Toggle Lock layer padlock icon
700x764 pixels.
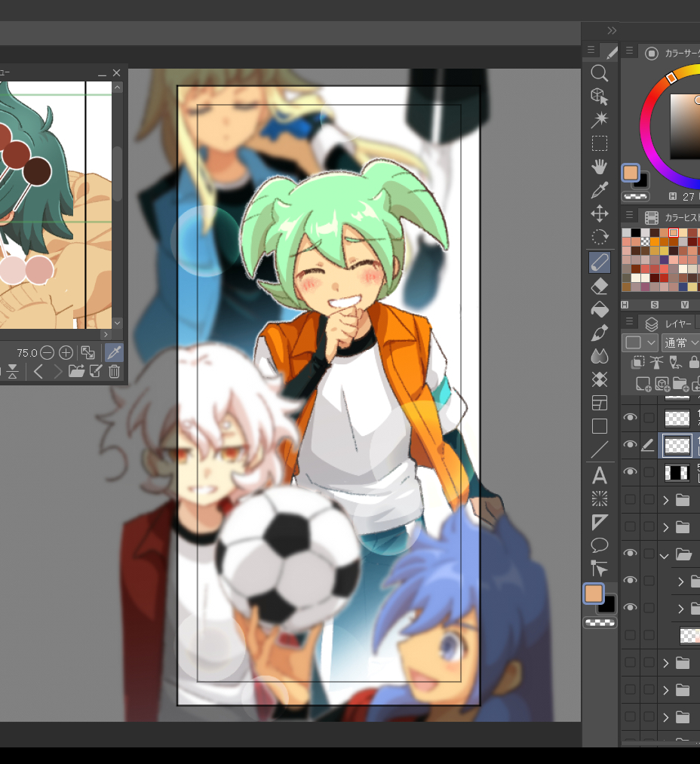[694, 362]
